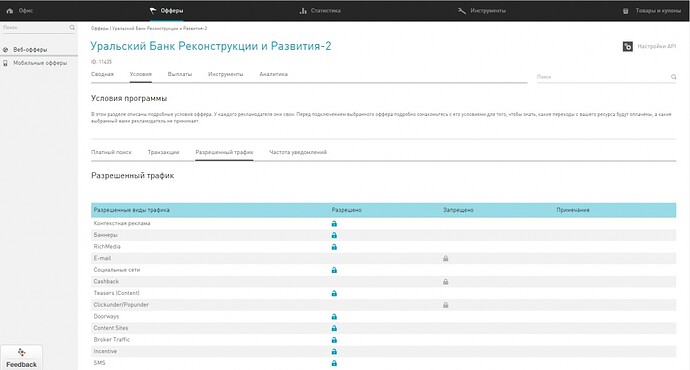
Task: Click the grey lock icon in E-mail row
Action: [445, 258]
